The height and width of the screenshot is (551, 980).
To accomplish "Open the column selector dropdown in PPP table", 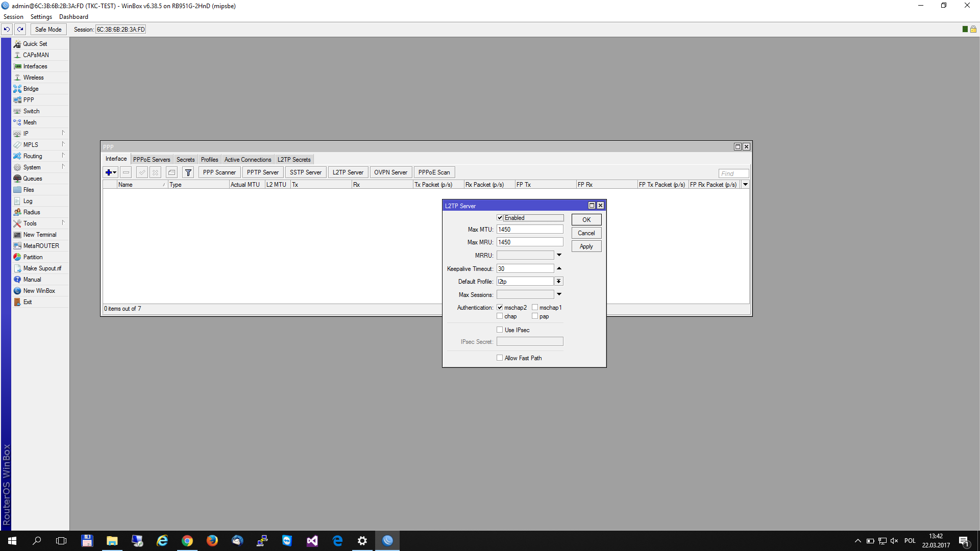I will 745,185.
